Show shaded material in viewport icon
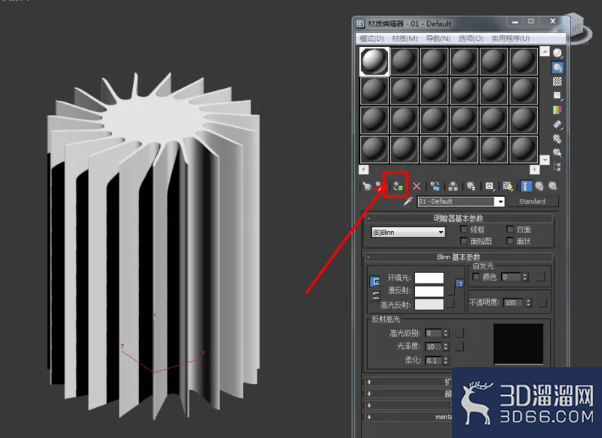Screen dimensions: 602x438 point(508,187)
